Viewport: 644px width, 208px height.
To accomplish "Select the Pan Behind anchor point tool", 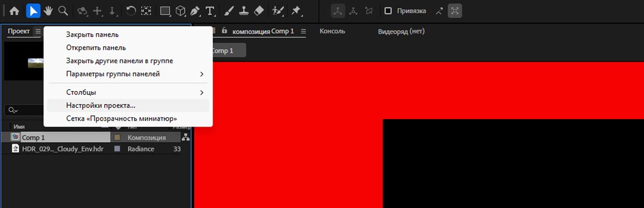I will click(146, 10).
